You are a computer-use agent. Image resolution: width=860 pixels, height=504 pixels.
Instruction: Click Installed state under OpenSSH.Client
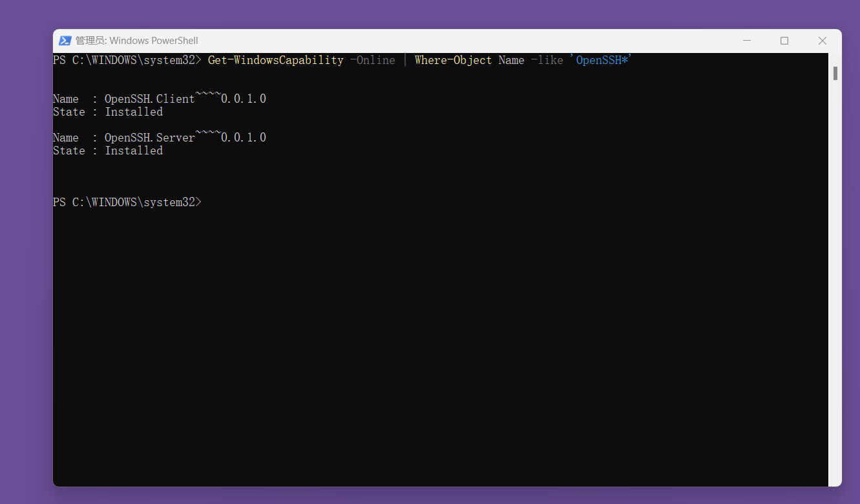pos(134,112)
